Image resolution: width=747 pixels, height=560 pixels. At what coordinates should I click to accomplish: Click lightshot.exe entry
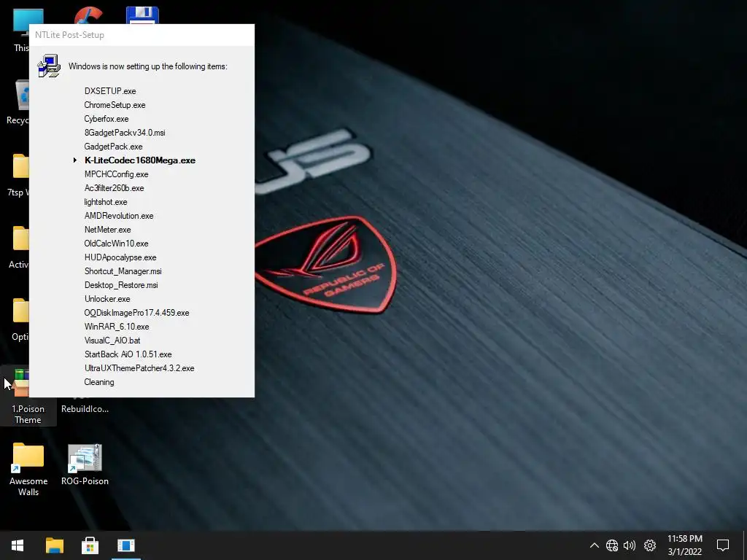click(x=106, y=202)
